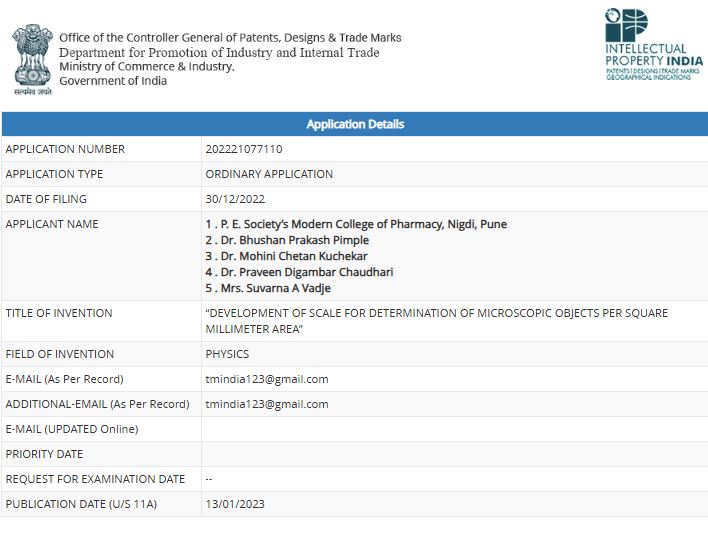Click the E-MAIL (As Per Record) address
The height and width of the screenshot is (537, 708).
pos(267,379)
